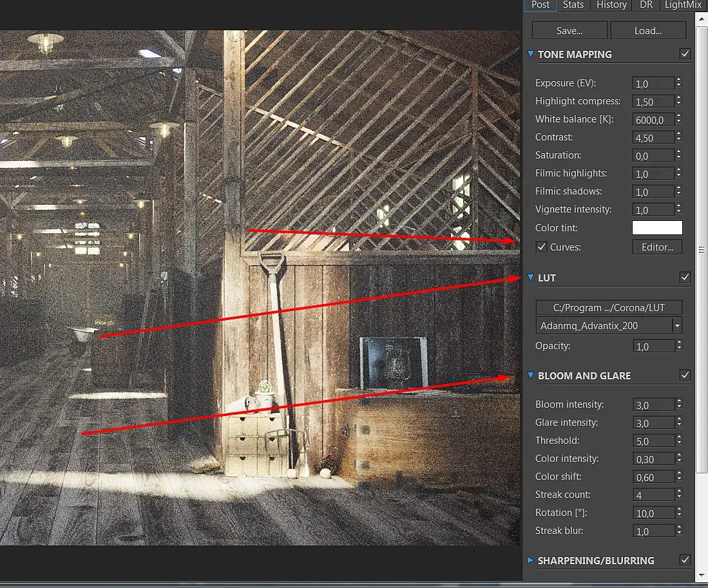
Task: Collapse the TONE MAPPING section
Action: [531, 54]
